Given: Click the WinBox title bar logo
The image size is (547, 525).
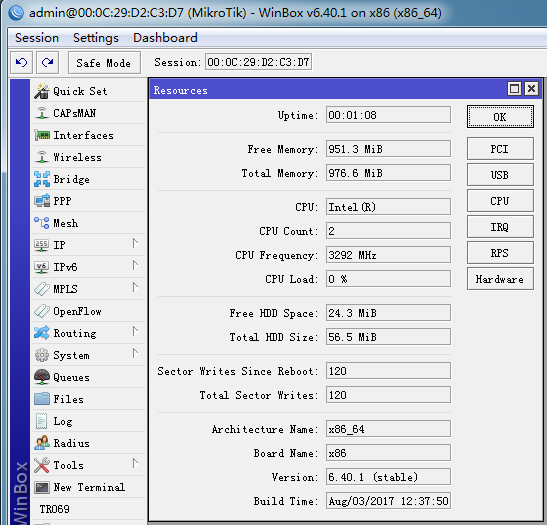Looking at the screenshot, I should [x=16, y=13].
